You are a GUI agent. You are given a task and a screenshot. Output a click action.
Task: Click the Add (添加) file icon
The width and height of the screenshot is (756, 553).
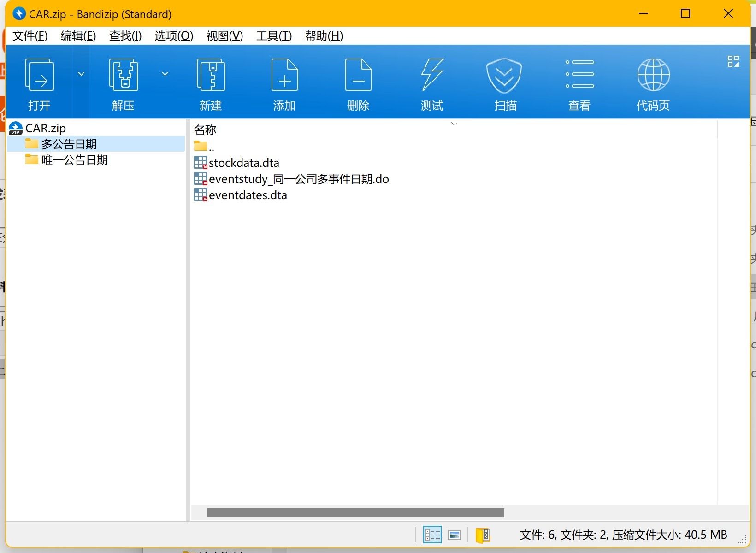[x=284, y=75]
